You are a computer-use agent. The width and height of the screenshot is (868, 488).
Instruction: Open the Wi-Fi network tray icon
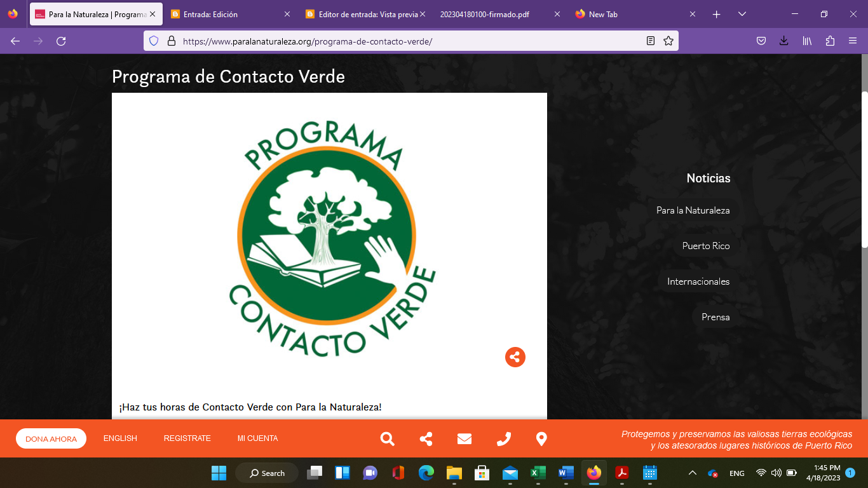point(761,473)
